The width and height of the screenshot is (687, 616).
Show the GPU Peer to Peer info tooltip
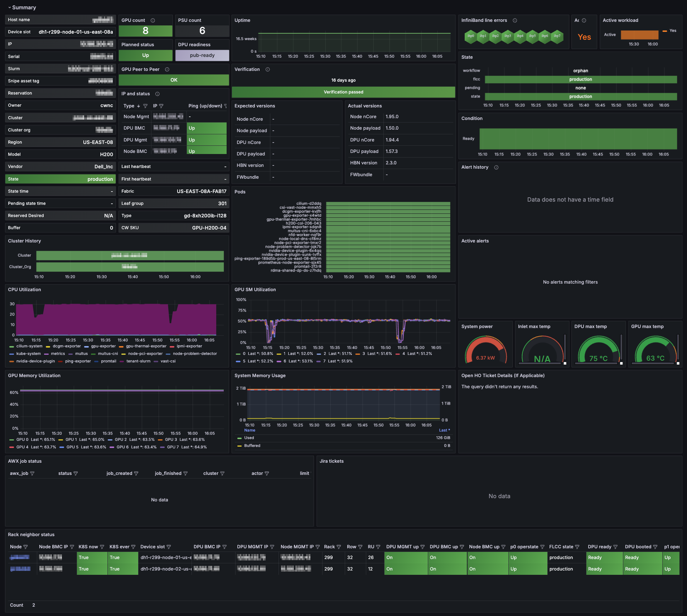[167, 69]
